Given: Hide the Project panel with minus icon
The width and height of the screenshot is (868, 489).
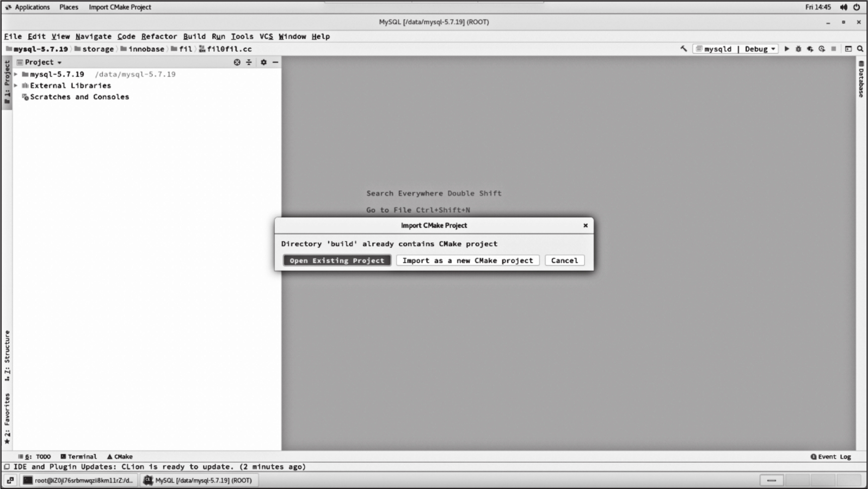Looking at the screenshot, I should (275, 62).
